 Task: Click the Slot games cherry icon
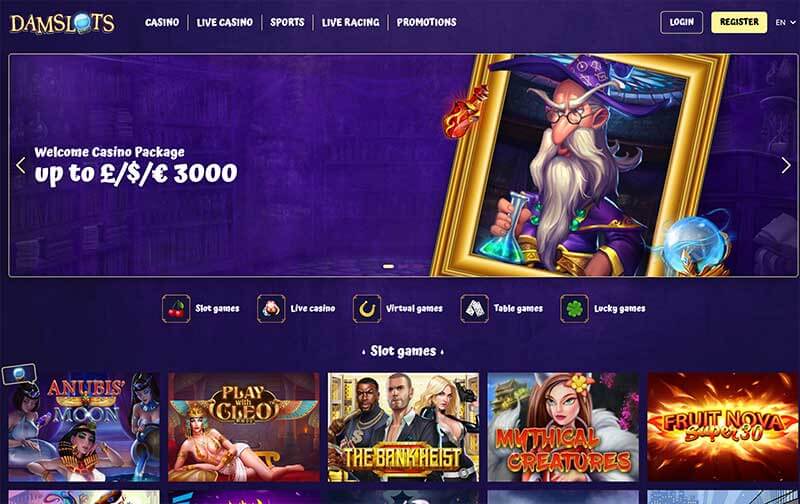coord(176,309)
